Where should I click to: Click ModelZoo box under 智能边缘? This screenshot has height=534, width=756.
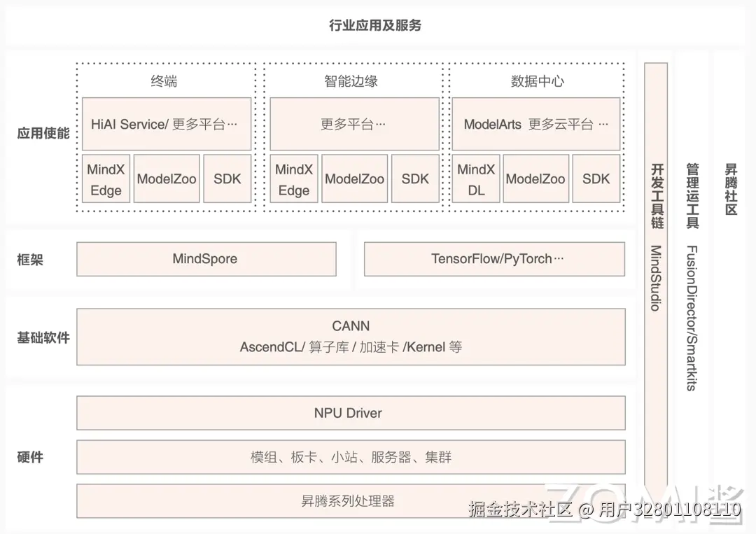pos(354,178)
